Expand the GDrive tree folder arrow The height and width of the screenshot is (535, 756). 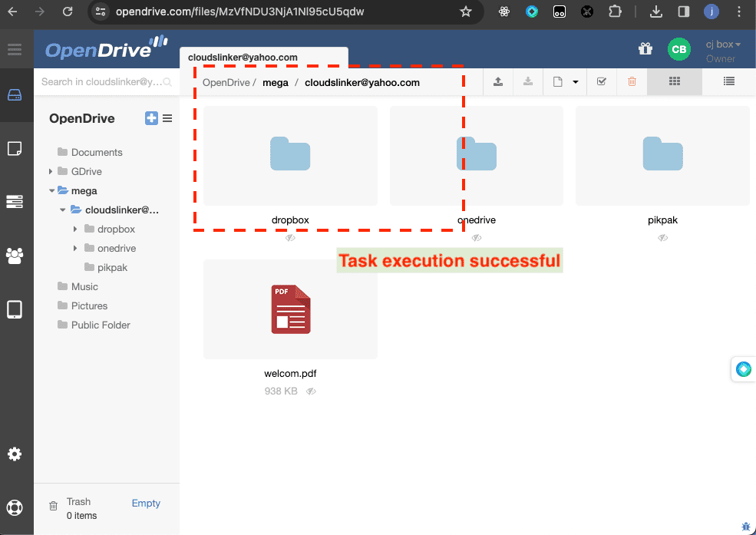pos(50,171)
